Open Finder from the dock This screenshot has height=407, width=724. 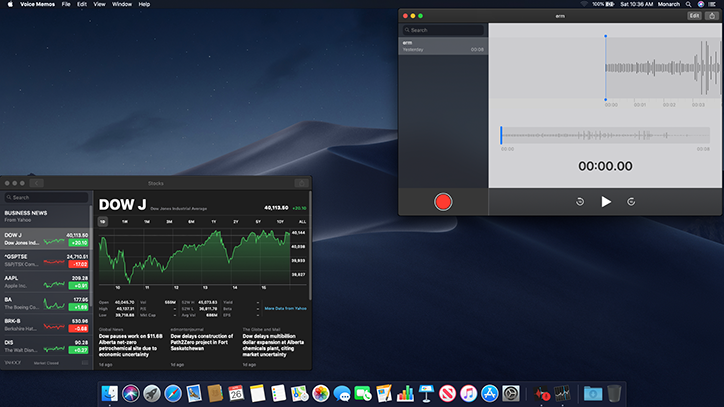[x=109, y=394]
